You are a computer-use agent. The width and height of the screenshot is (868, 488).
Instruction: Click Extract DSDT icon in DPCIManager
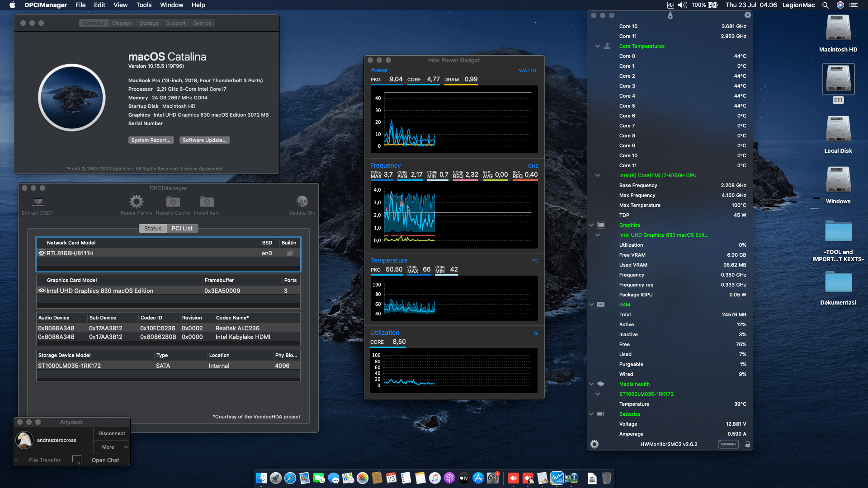pos(38,202)
